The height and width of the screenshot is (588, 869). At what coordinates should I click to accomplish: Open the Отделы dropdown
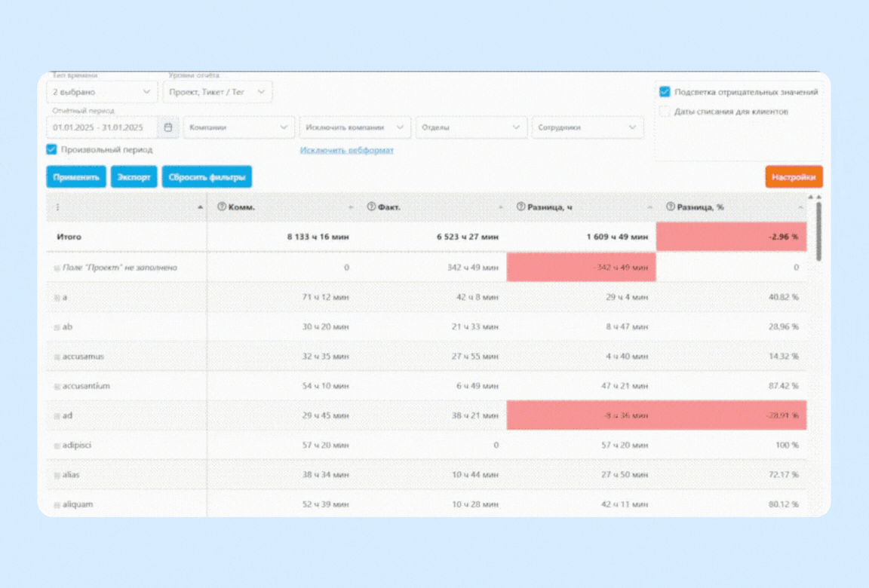pyautogui.click(x=471, y=127)
